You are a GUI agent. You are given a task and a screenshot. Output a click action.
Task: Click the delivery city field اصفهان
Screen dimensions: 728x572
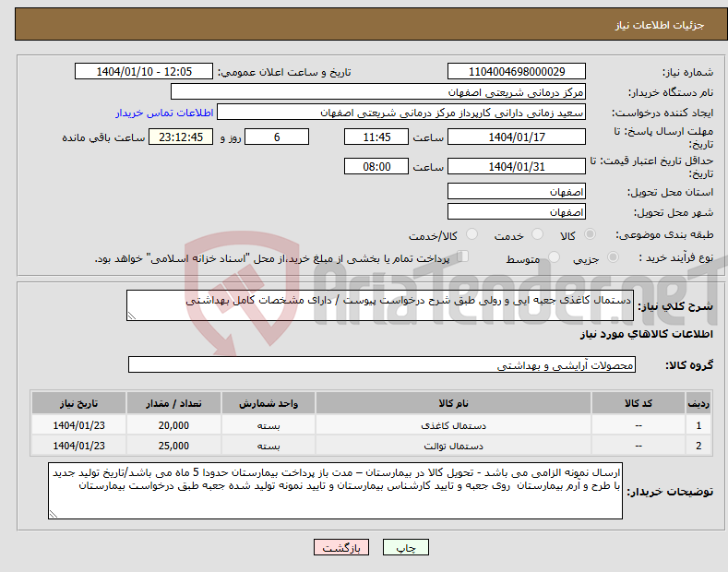pos(517,211)
